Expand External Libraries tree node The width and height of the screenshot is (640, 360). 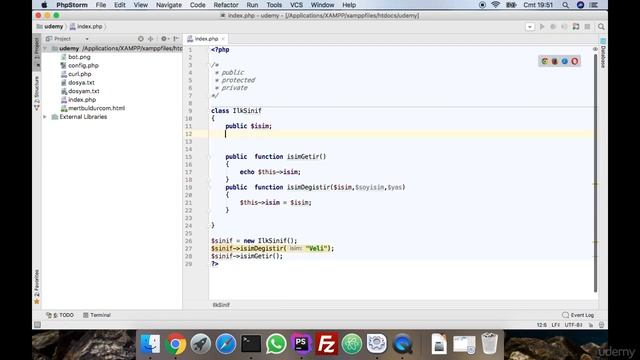click(x=45, y=117)
